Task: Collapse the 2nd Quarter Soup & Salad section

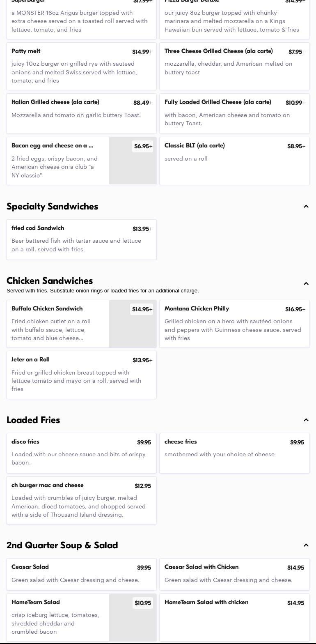Action: click(x=306, y=545)
